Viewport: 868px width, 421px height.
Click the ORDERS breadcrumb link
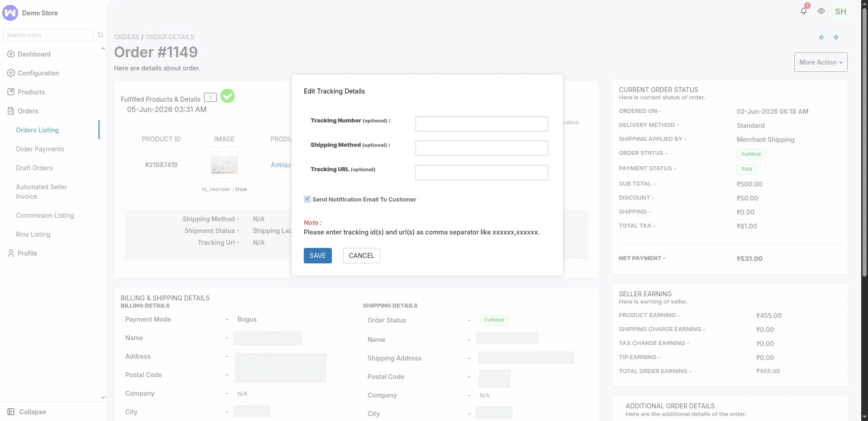(x=127, y=37)
